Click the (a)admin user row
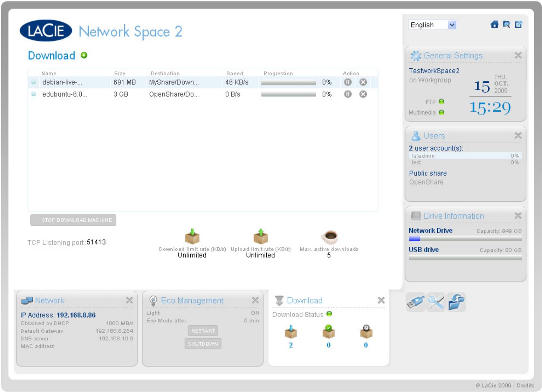 pos(465,156)
